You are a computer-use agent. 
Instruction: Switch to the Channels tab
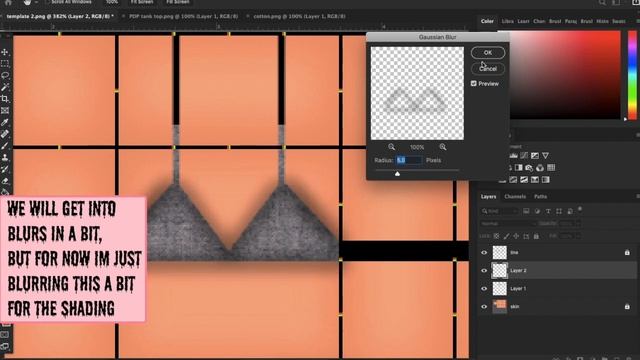coord(515,197)
